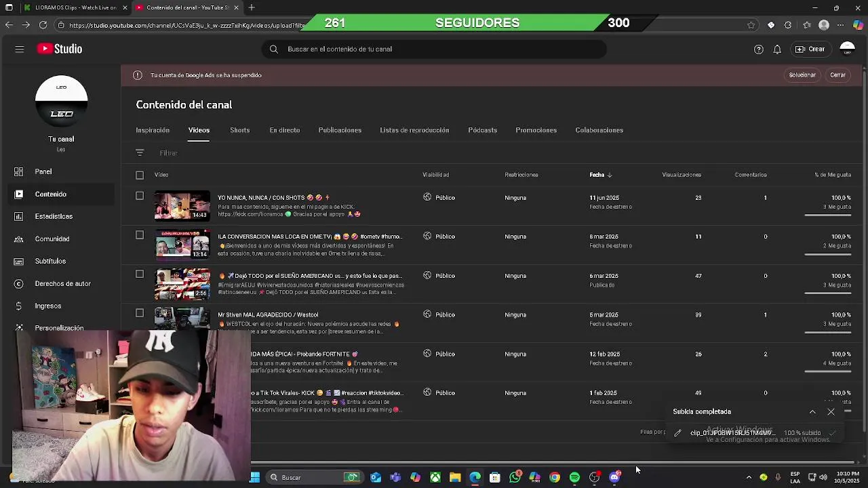Open visibility Público for Mr Stiven video
Image resolution: width=868 pixels, height=488 pixels.
[x=439, y=314]
